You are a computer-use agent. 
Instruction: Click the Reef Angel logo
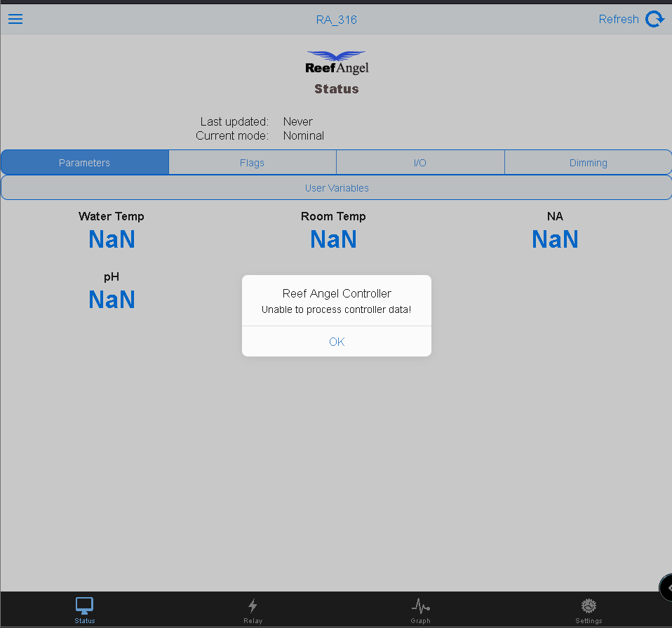pos(337,62)
